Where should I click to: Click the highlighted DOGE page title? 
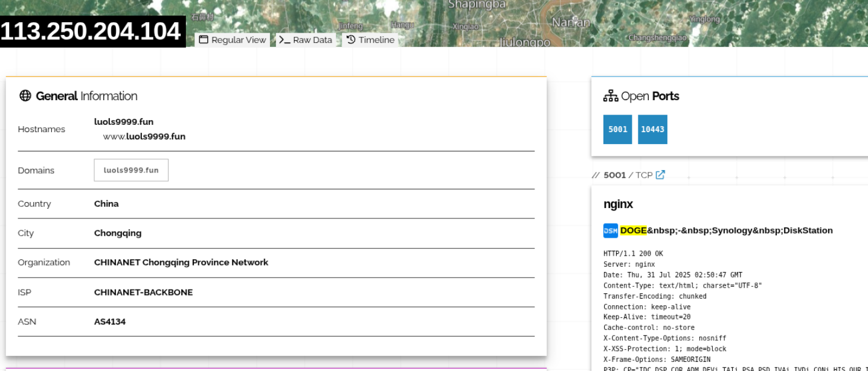click(633, 230)
